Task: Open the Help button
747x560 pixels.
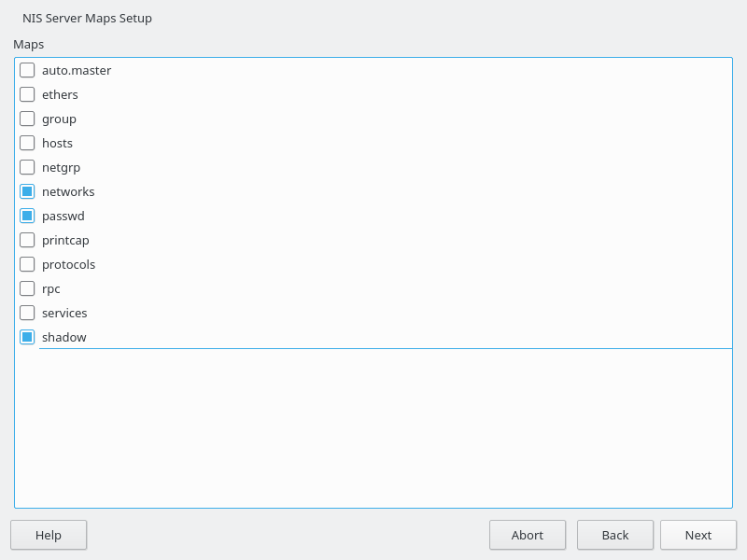Action: tap(49, 535)
